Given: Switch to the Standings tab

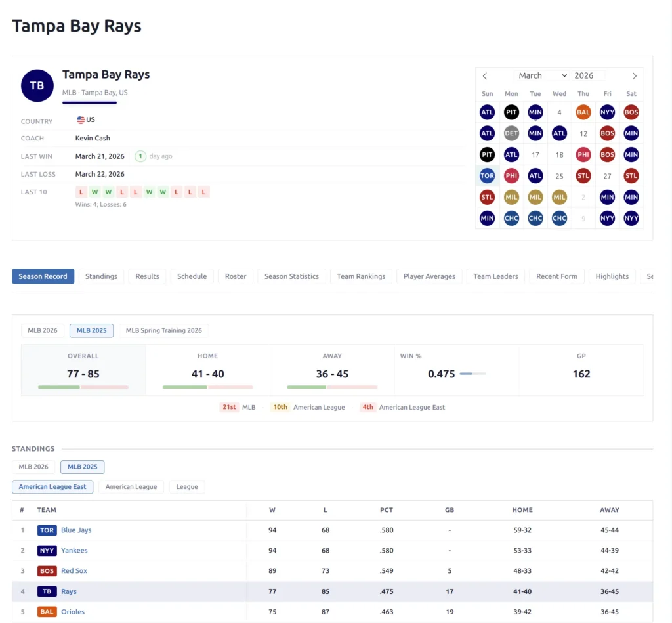Looking at the screenshot, I should [x=101, y=276].
